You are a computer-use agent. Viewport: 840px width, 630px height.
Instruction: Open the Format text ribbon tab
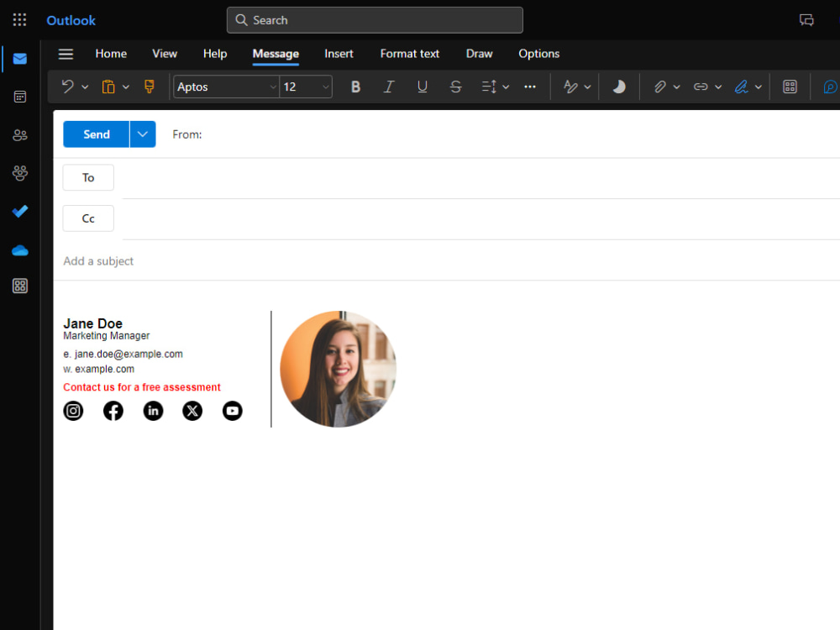(x=409, y=54)
